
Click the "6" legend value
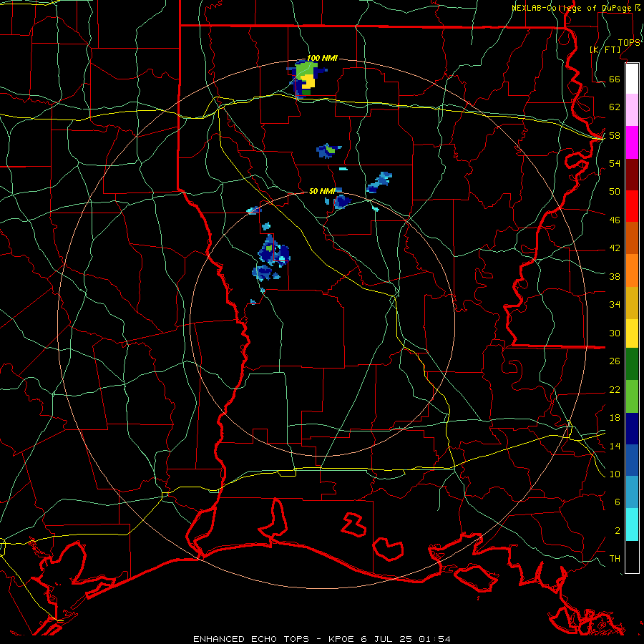(x=618, y=502)
